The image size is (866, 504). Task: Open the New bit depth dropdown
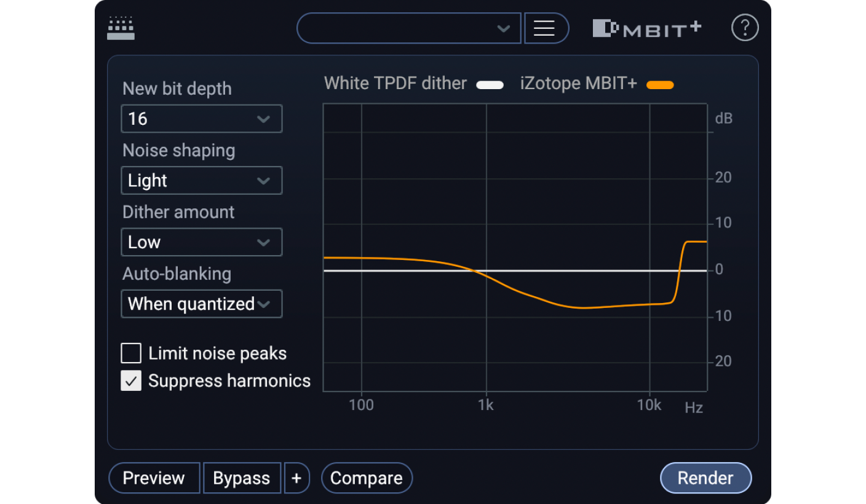201,119
